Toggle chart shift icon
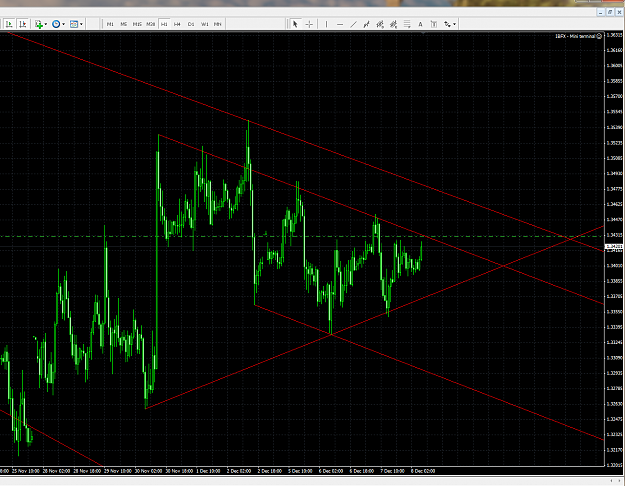 pos(23,24)
